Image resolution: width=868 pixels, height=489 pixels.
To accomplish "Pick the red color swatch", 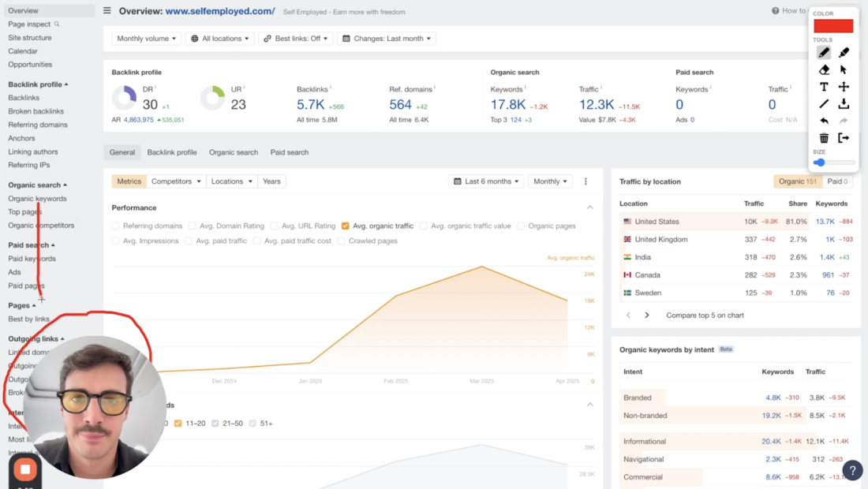I will (833, 26).
